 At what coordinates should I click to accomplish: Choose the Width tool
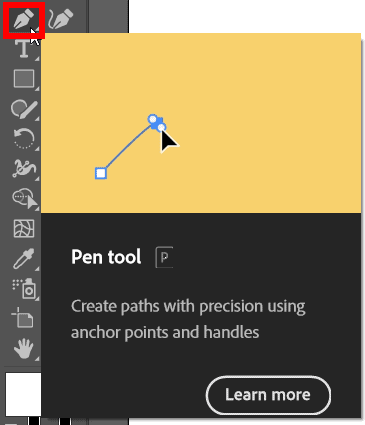24,168
